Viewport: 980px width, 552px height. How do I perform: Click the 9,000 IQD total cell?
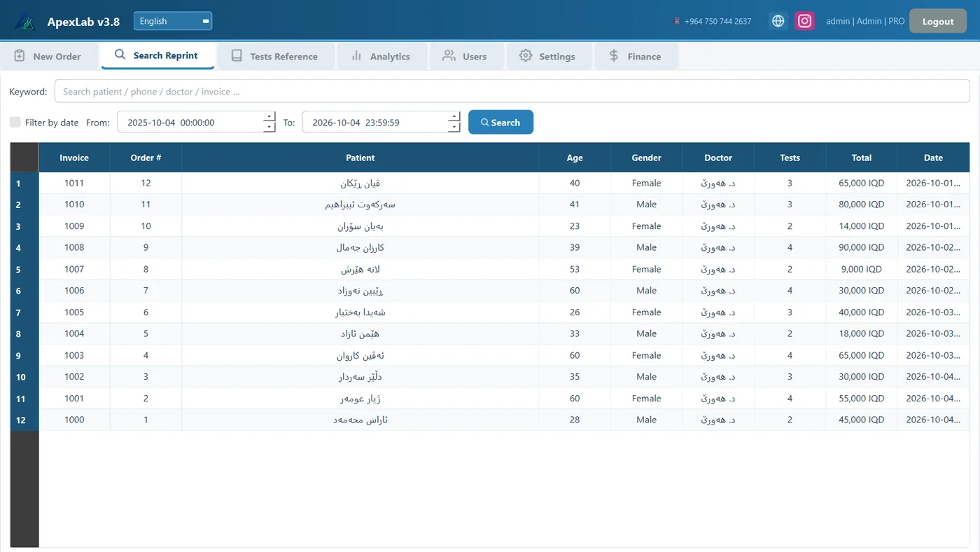click(x=862, y=269)
